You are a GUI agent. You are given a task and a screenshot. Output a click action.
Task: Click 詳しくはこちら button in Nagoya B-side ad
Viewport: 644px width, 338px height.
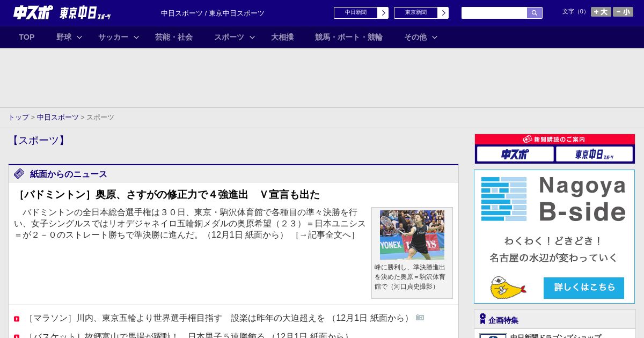point(584,288)
